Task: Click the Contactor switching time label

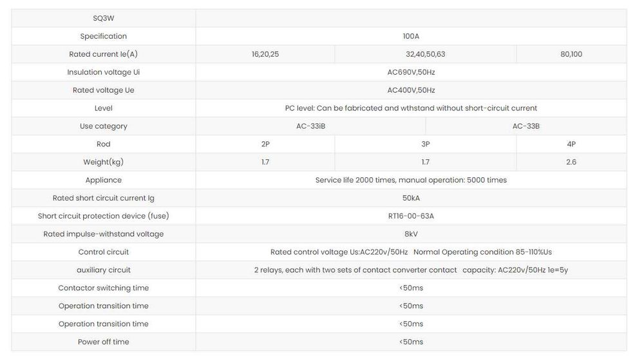Action: [x=103, y=288]
